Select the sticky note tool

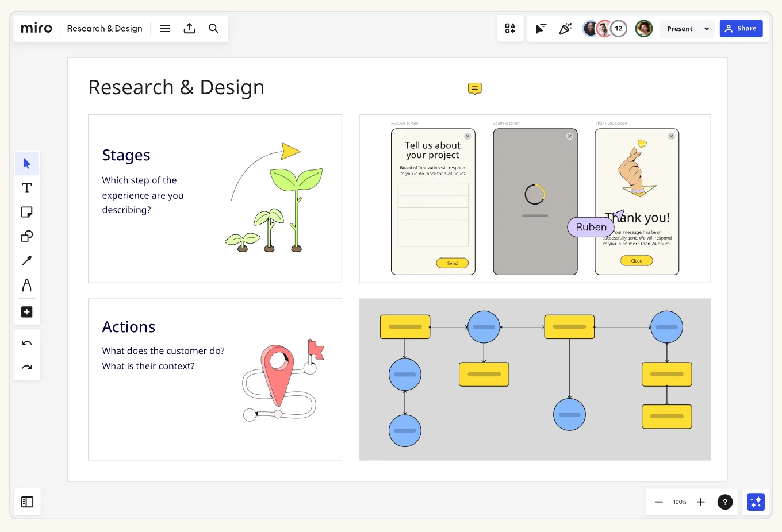(26, 211)
